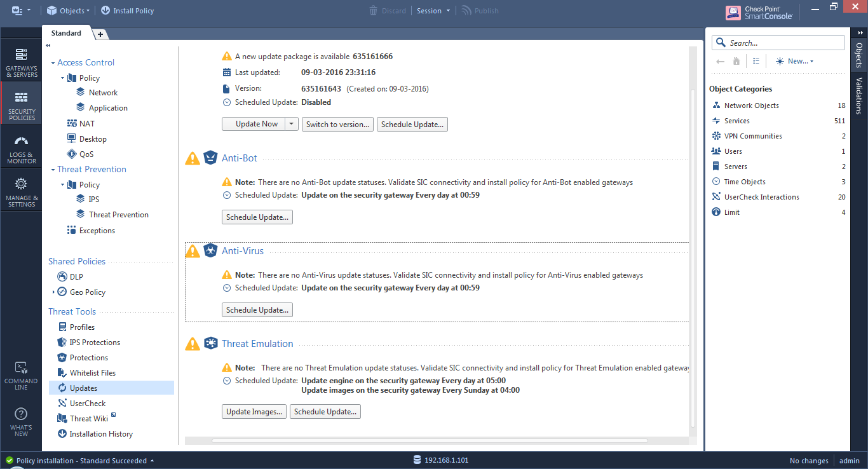Open the Session dropdown menu

[x=433, y=11]
